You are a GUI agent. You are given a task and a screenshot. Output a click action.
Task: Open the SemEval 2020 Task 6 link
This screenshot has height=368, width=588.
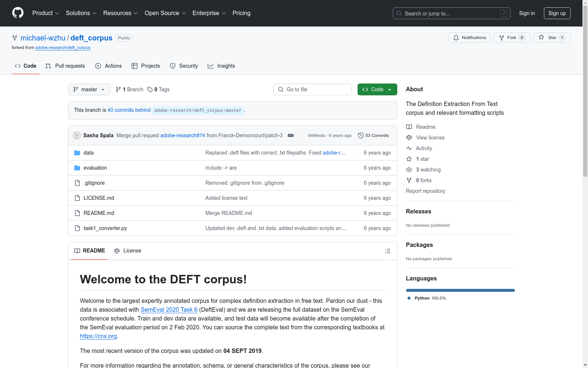click(169, 310)
